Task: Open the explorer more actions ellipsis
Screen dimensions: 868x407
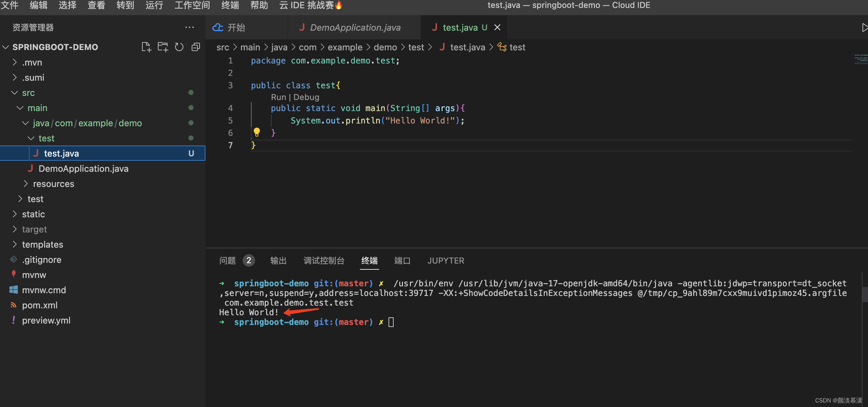Action: (190, 27)
